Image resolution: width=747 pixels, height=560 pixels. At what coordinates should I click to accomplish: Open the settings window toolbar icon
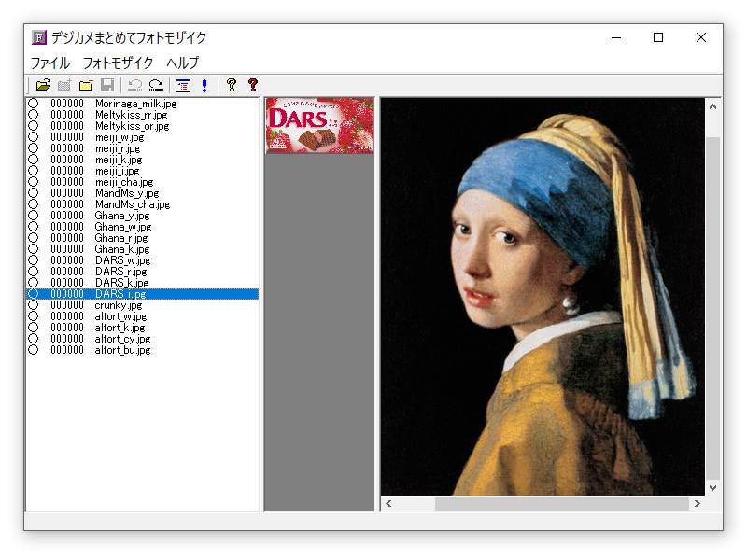pyautogui.click(x=183, y=85)
